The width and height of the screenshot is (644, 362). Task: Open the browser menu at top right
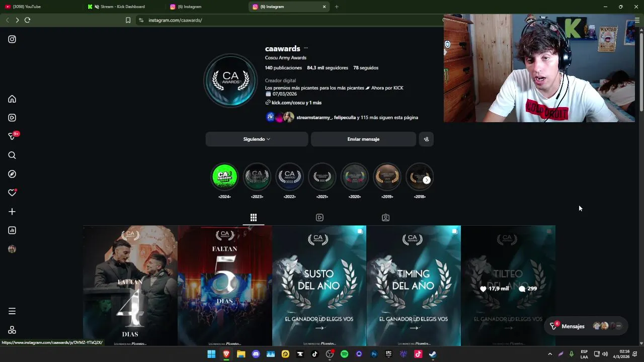point(637,20)
